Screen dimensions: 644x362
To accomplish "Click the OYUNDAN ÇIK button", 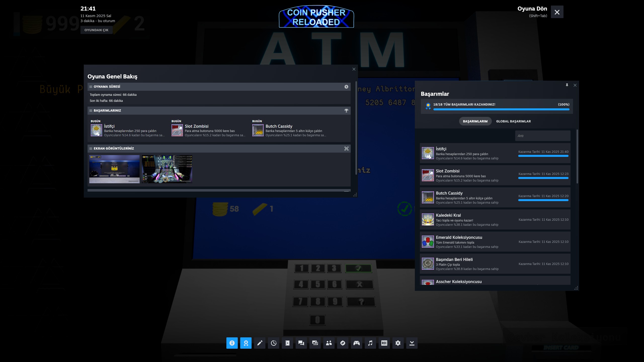I will click(96, 30).
